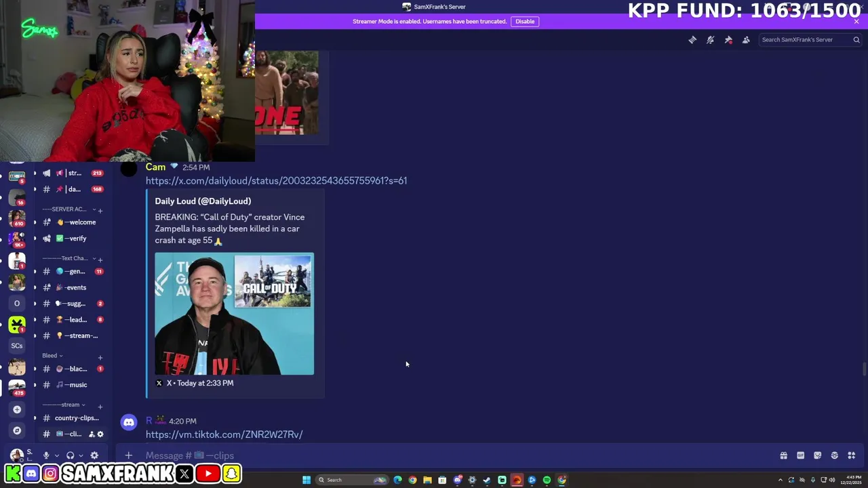Click Add a Server plus icon
The height and width of the screenshot is (488, 868).
pos(17,409)
